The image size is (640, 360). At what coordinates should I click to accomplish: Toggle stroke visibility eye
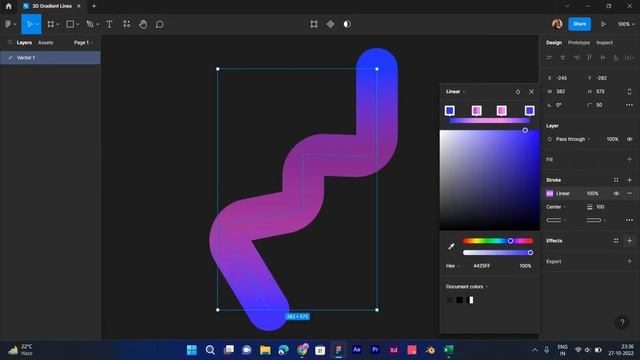(x=616, y=193)
